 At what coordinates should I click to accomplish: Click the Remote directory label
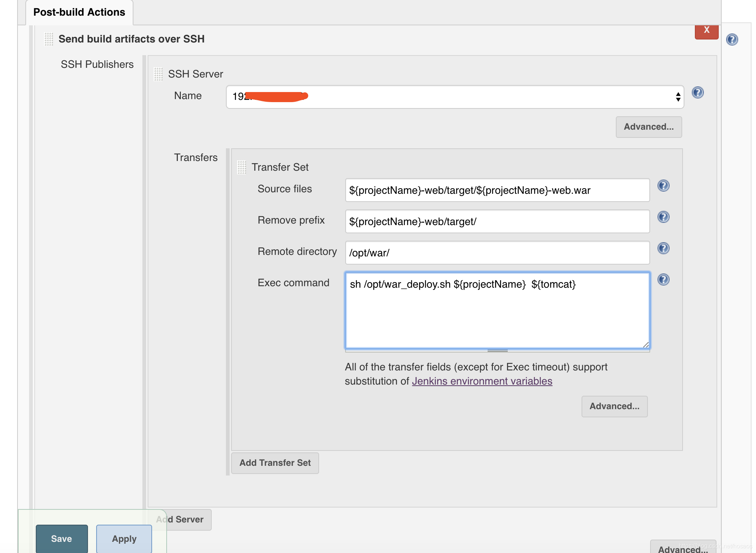297,252
